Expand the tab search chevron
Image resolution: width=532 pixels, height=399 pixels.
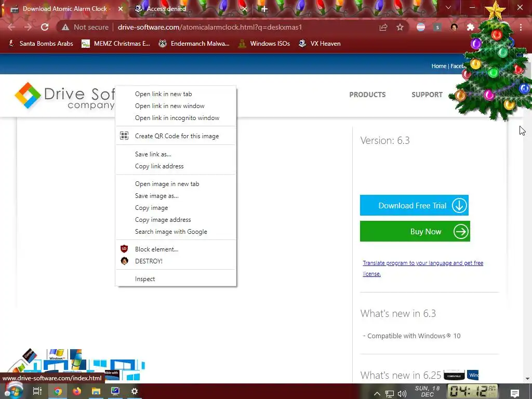click(x=448, y=7)
